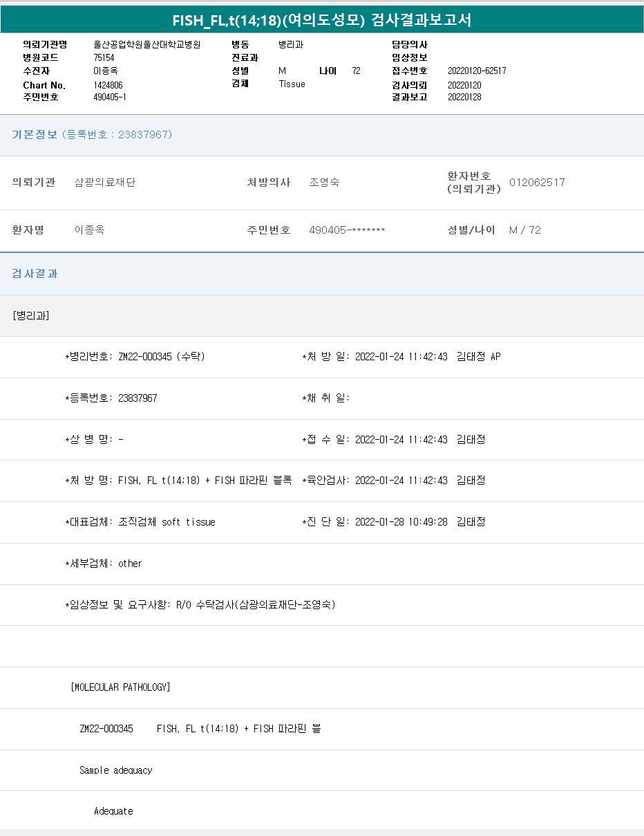Click 환자번호 value 012062517
644x836 pixels.
(537, 183)
